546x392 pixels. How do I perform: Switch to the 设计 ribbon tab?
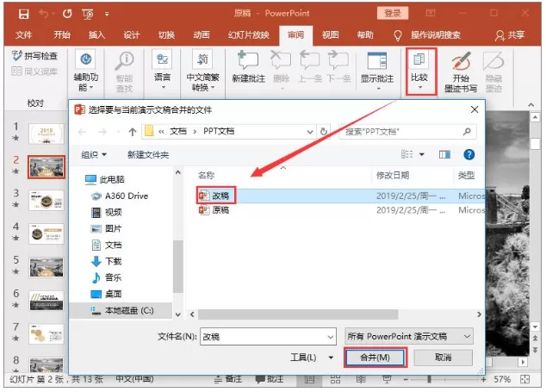[x=132, y=34]
